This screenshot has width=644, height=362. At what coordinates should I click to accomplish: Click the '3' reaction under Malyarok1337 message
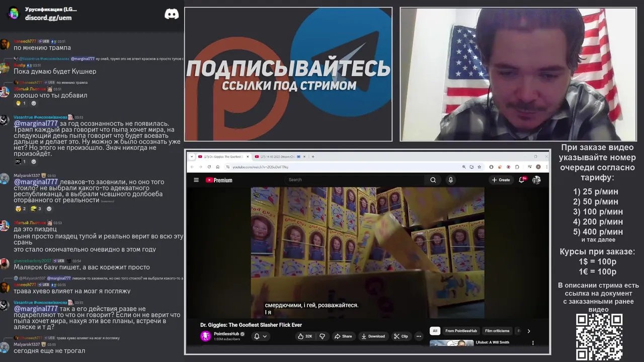point(36,208)
